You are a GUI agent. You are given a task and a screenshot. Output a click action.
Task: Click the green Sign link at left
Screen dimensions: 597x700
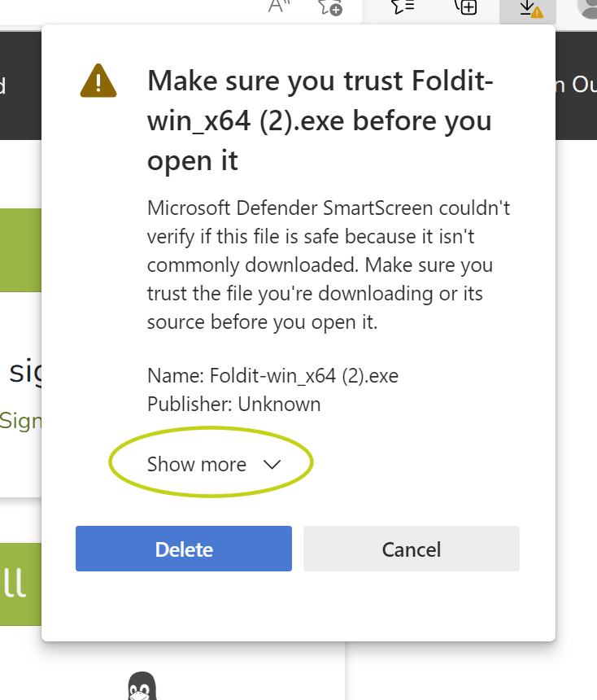pyautogui.click(x=20, y=420)
